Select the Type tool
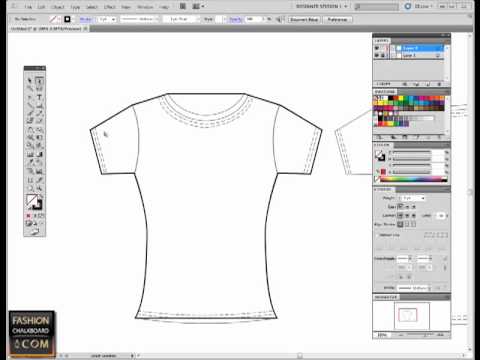 pos(39,97)
